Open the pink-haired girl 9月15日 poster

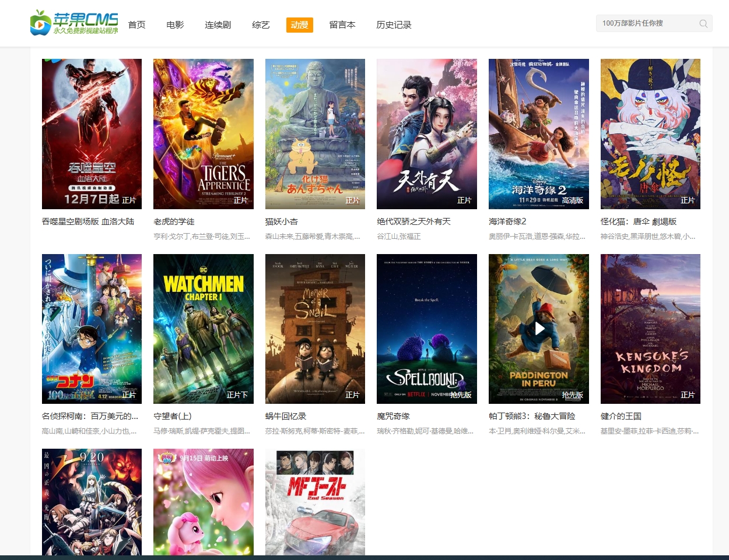coord(204,502)
